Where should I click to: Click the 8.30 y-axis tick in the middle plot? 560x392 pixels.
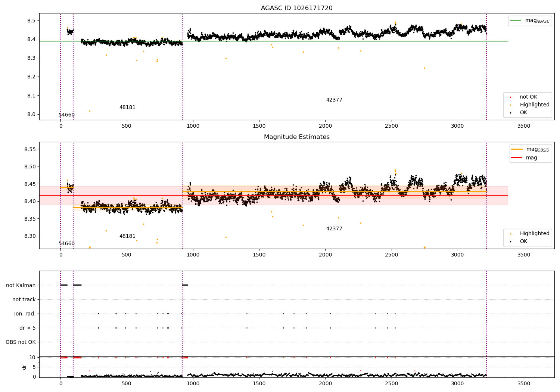point(29,236)
